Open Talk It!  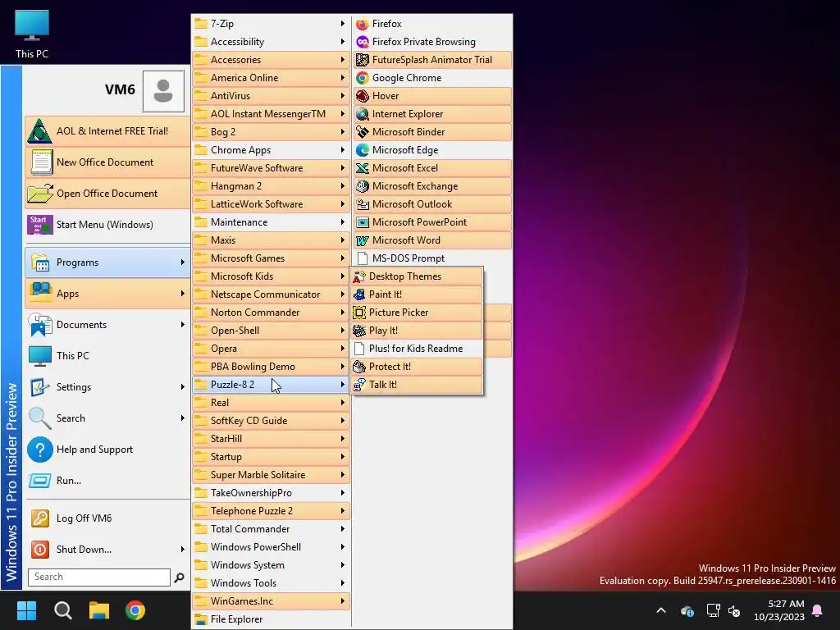point(417,385)
